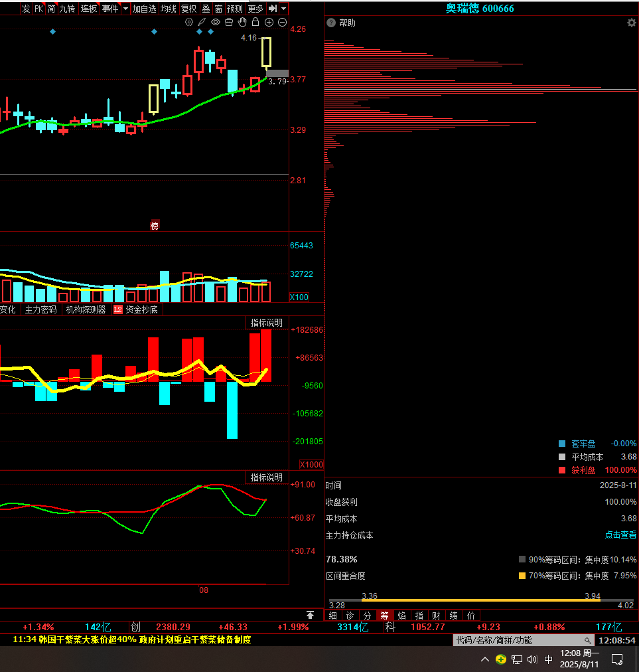The width and height of the screenshot is (639, 672).
Task: Select the 财 finance tab
Action: (437, 616)
